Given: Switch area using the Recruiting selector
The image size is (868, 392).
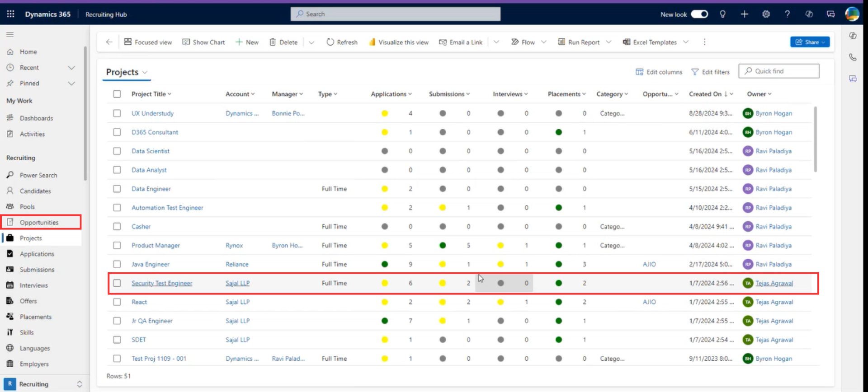Looking at the screenshot, I should click(44, 384).
